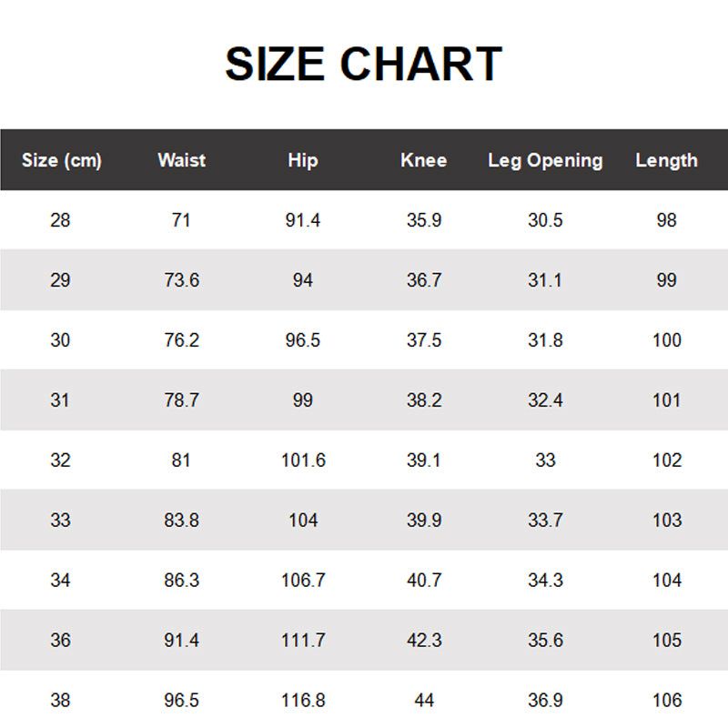728x728 pixels.
Task: Select knee value 44 for size 38
Action: [x=423, y=701]
